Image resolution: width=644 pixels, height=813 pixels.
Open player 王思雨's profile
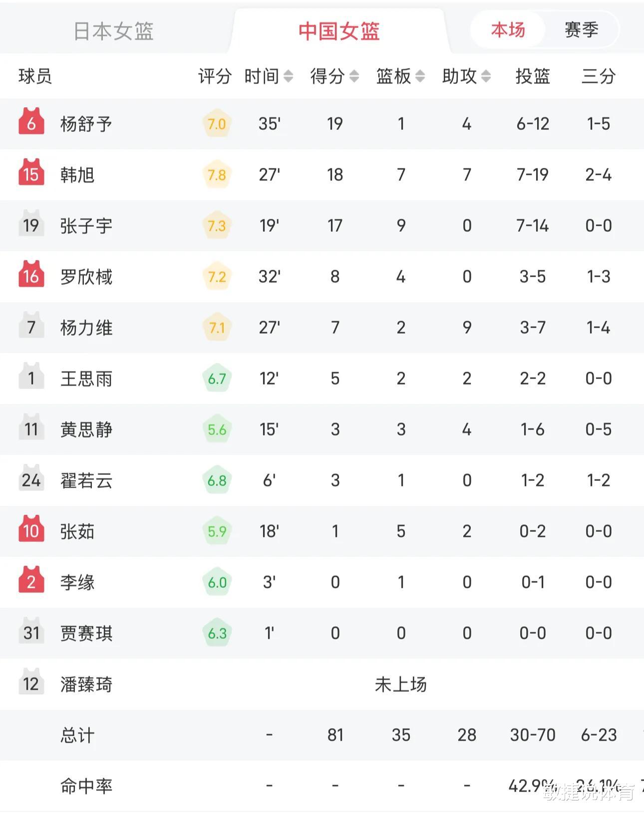click(86, 379)
